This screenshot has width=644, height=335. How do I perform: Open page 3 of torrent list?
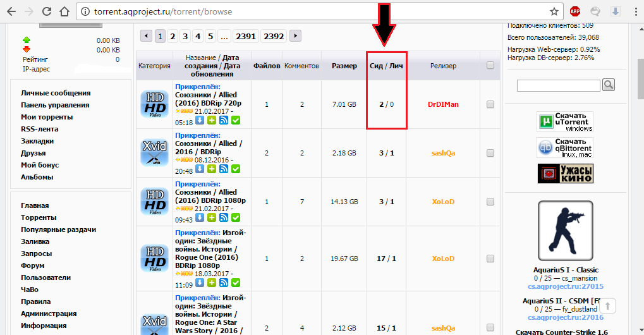point(185,36)
